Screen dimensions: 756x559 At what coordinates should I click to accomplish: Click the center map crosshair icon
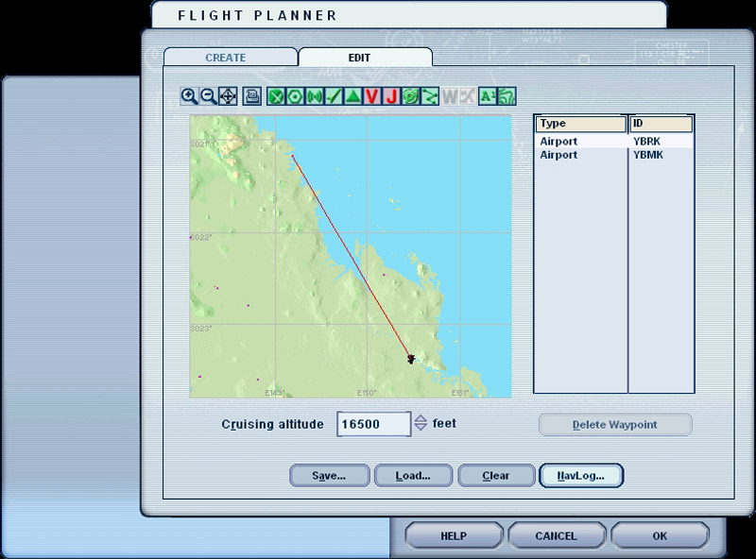pyautogui.click(x=227, y=95)
